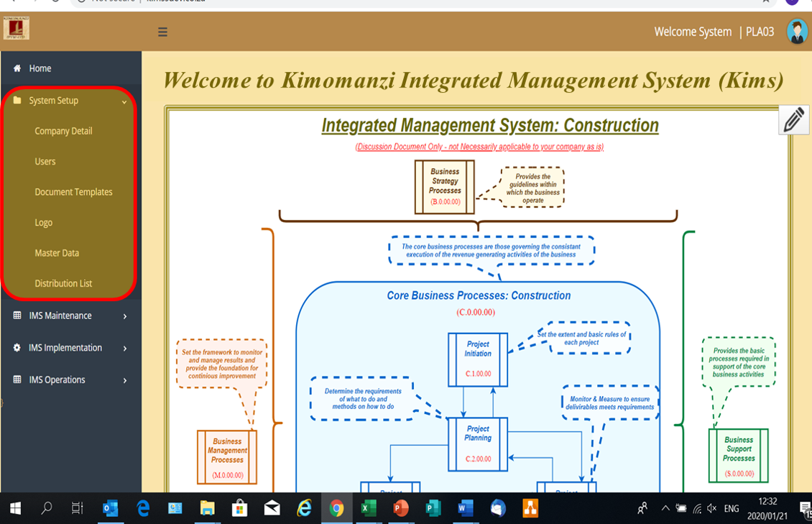This screenshot has height=524, width=812.
Task: Click the Home icon in the sidebar
Action: click(17, 68)
